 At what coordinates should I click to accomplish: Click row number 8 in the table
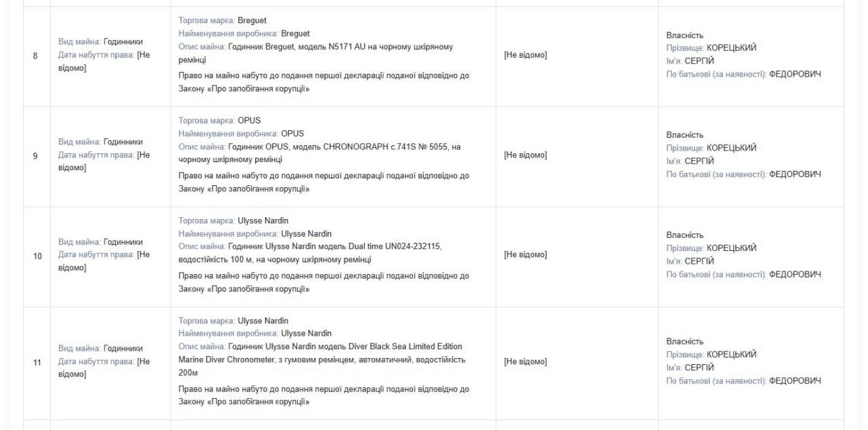(x=35, y=56)
